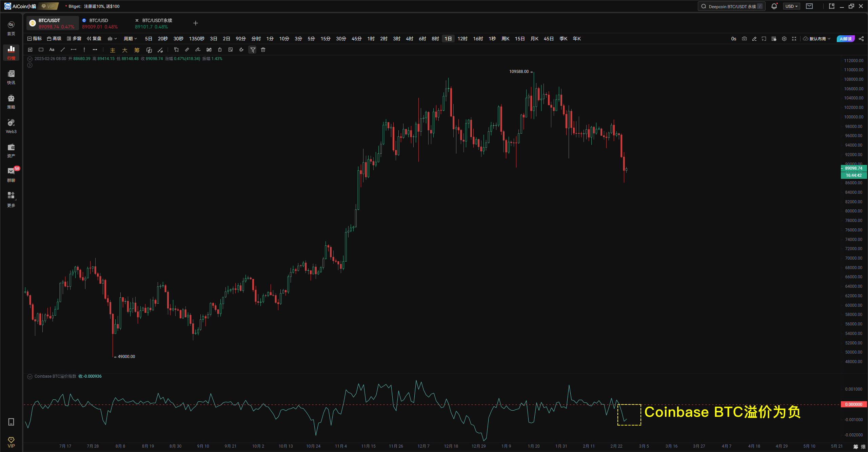Open the 更多 more apps icon
Viewport: 868px width, 452px height.
[11, 200]
